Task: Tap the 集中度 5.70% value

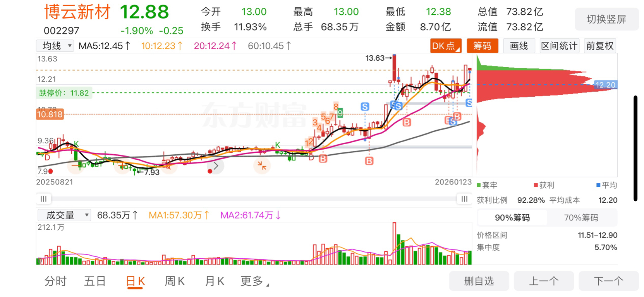Action: 606,247
